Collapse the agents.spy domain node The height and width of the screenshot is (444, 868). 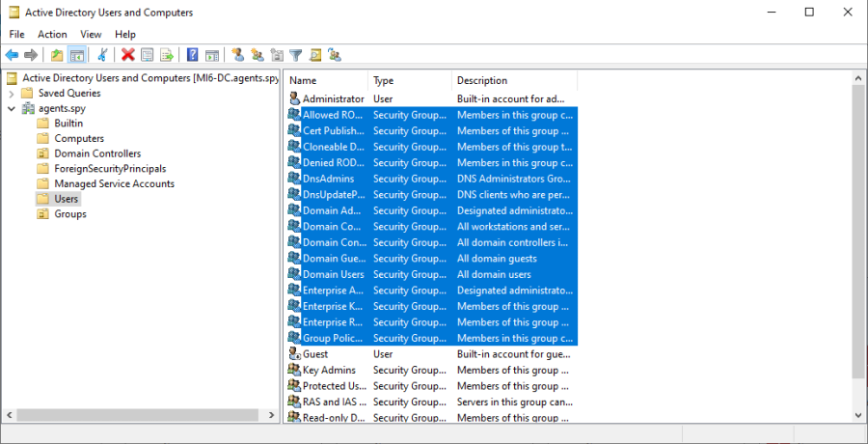point(12,109)
